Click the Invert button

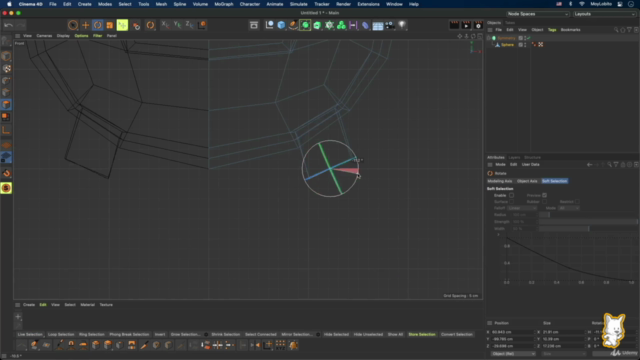click(x=160, y=334)
